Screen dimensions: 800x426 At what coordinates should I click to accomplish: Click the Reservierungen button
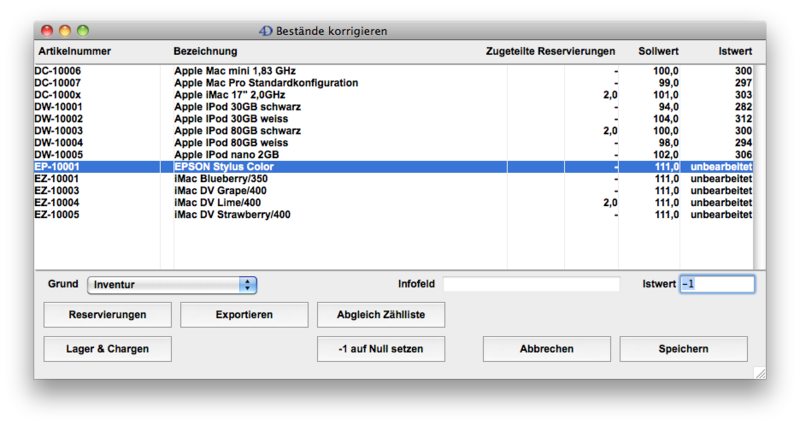(x=107, y=315)
